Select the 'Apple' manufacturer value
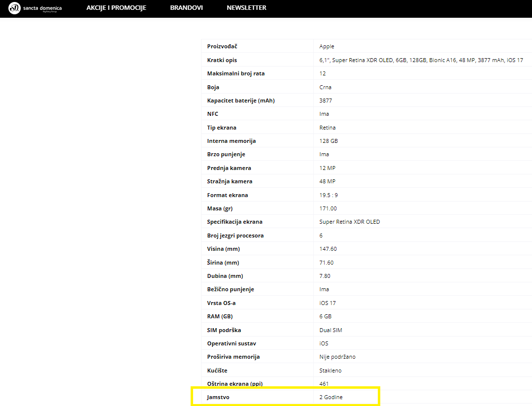Screen dimensions: 532x406 click(x=327, y=46)
